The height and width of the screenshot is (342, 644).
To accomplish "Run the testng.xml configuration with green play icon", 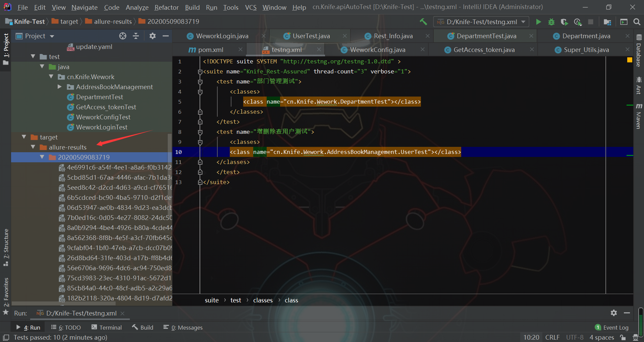I will [538, 22].
